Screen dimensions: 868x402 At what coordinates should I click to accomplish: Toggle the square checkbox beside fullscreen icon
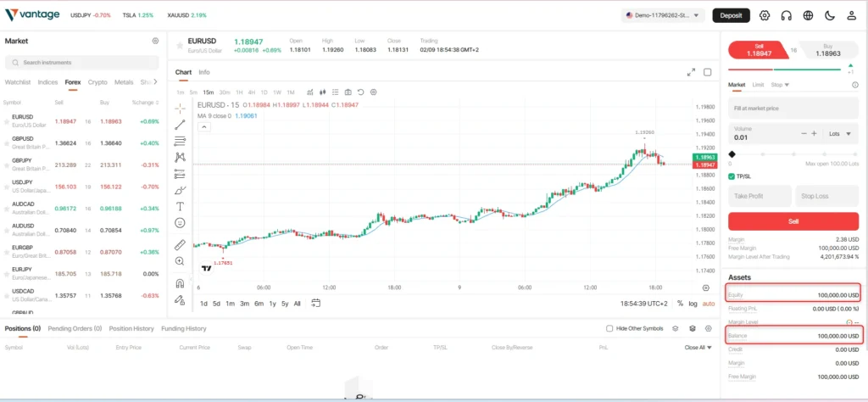pos(708,72)
